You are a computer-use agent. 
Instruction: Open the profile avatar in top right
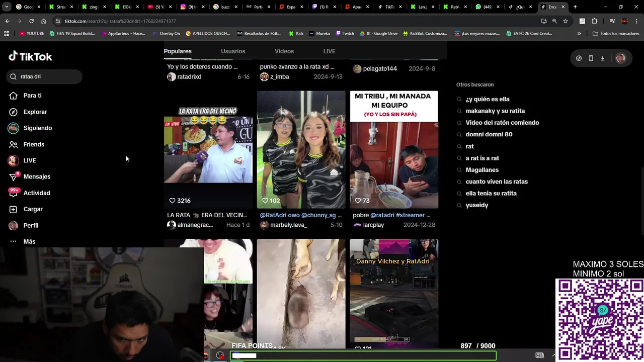[x=620, y=58]
